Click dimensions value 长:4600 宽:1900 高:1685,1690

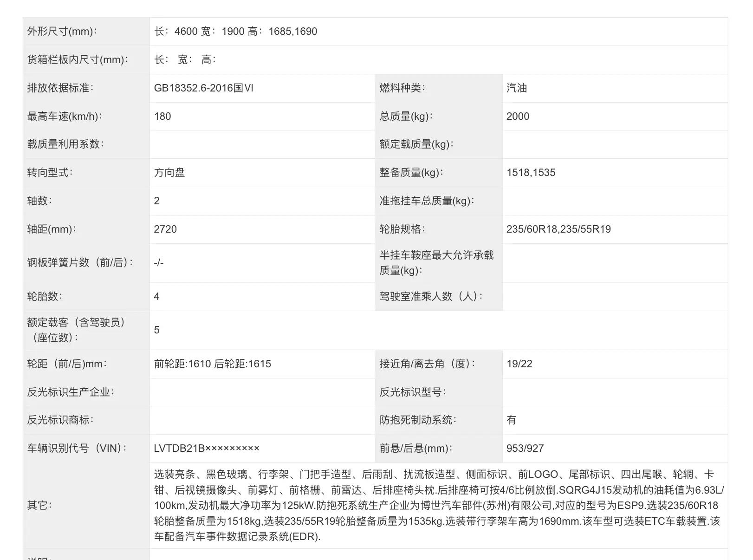[x=235, y=32]
